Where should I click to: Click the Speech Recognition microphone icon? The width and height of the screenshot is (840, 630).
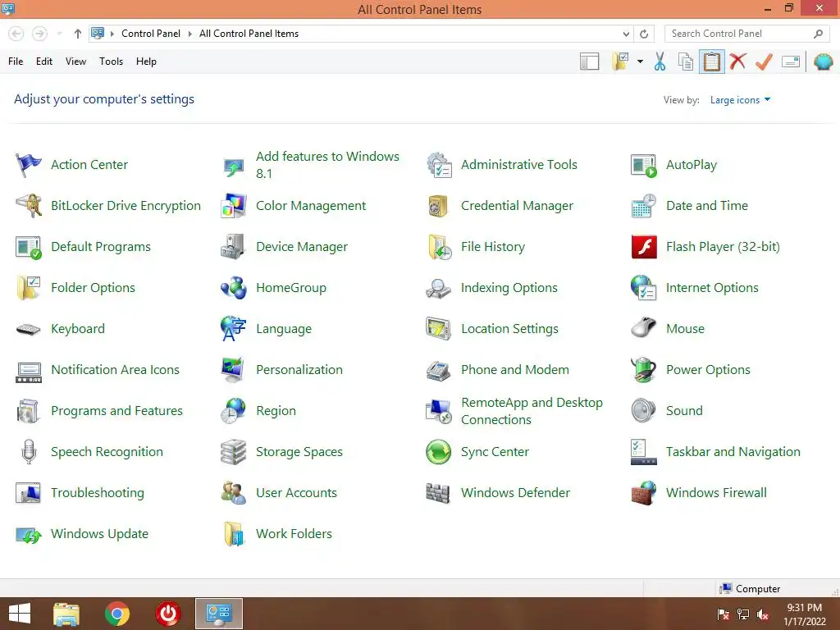(29, 452)
